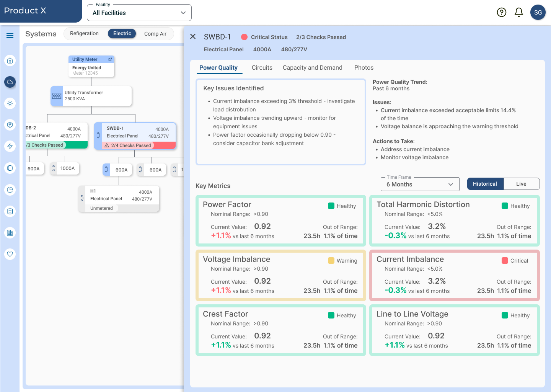Click Power Factor green Healthy swatch

331,206
